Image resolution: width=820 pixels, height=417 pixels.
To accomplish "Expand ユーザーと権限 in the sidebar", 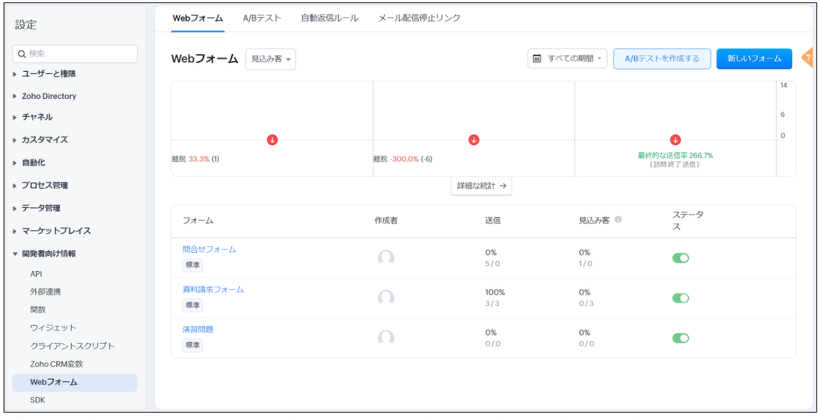I will coord(48,74).
